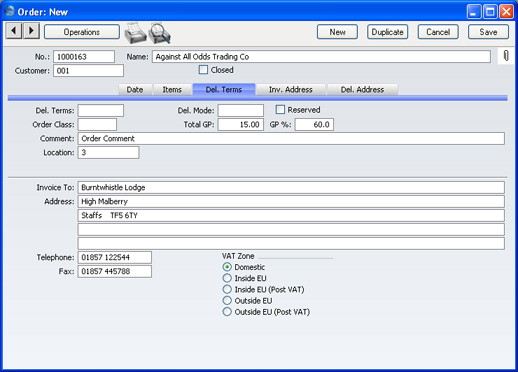This screenshot has width=518, height=372.
Task: Click the Order Class field
Action: [x=97, y=124]
